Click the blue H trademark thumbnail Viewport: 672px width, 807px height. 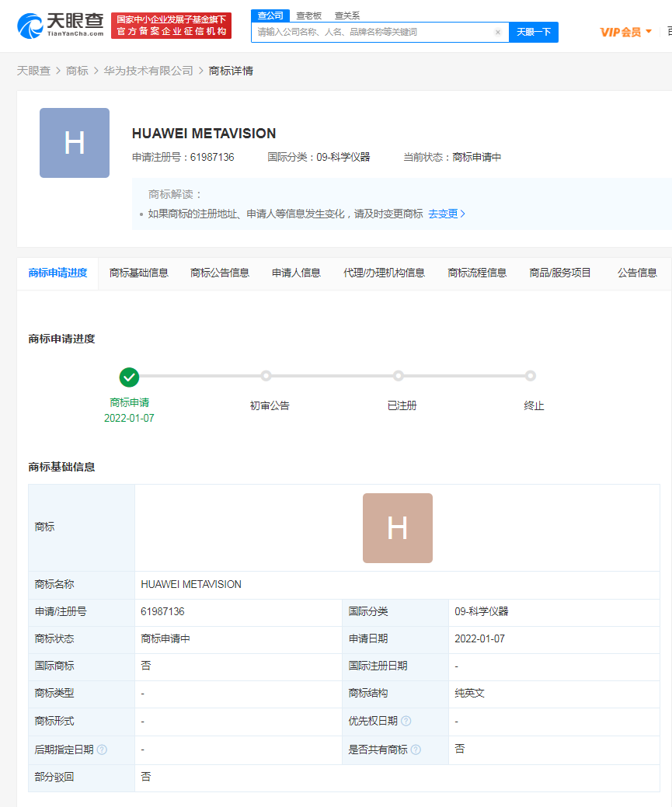pos(75,143)
